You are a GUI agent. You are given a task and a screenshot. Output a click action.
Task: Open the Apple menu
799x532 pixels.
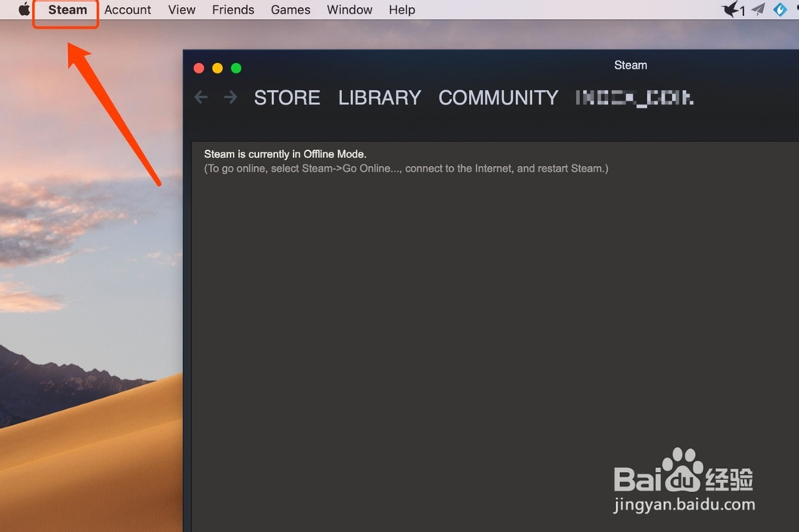coord(23,10)
